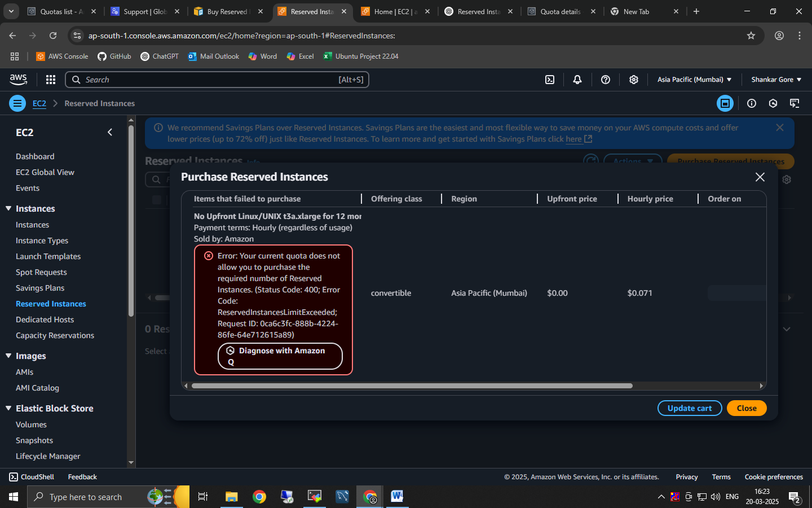Switch to the Quota details browser tab
812x508 pixels.
coord(561,11)
